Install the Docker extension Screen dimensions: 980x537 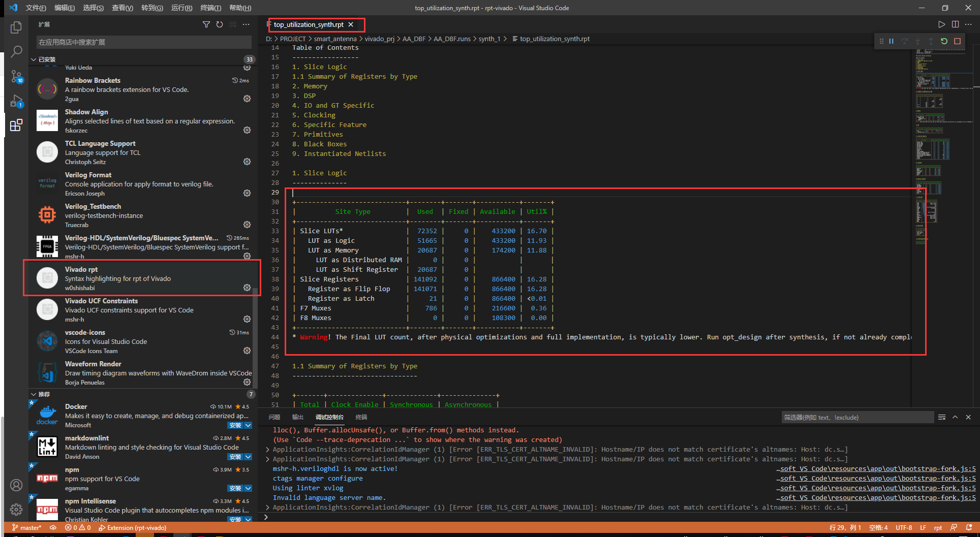(235, 425)
